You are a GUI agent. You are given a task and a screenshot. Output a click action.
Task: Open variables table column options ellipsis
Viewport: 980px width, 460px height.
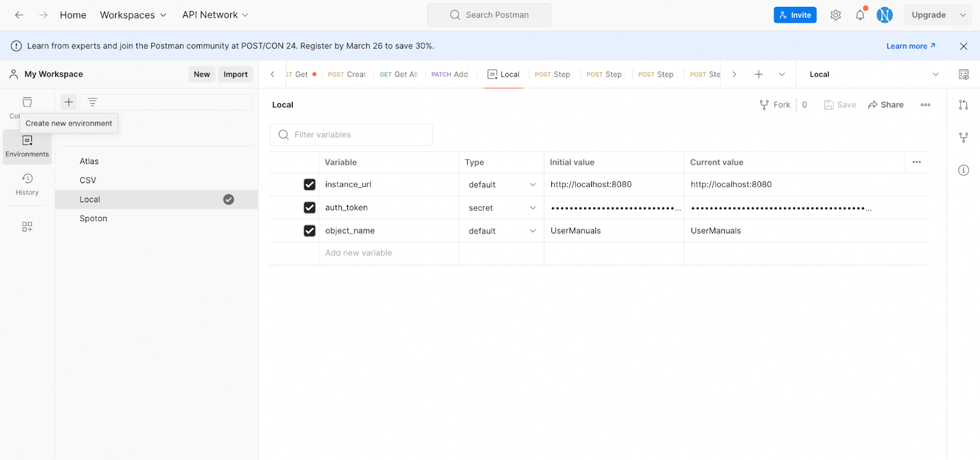(916, 162)
